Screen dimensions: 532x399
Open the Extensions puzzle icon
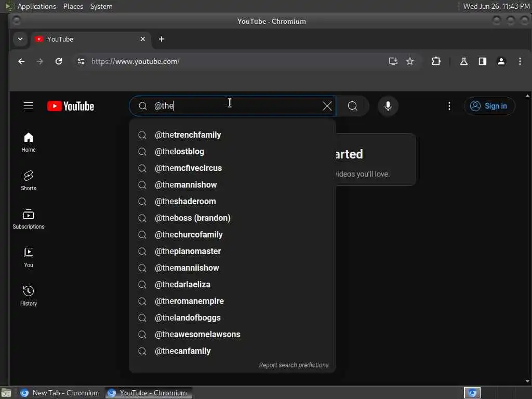[x=436, y=61]
